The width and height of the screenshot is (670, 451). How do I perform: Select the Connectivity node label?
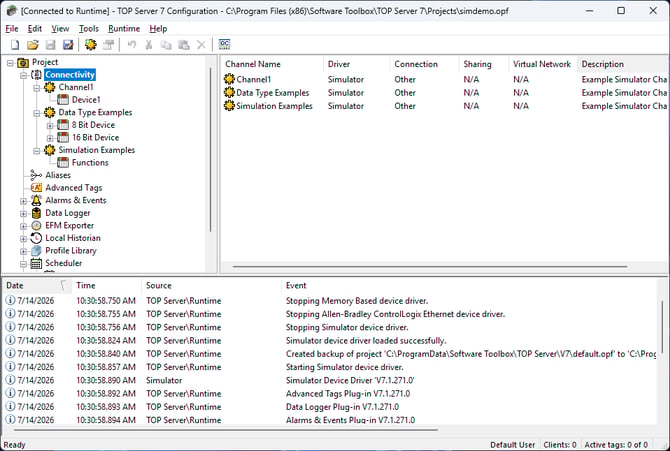[70, 75]
